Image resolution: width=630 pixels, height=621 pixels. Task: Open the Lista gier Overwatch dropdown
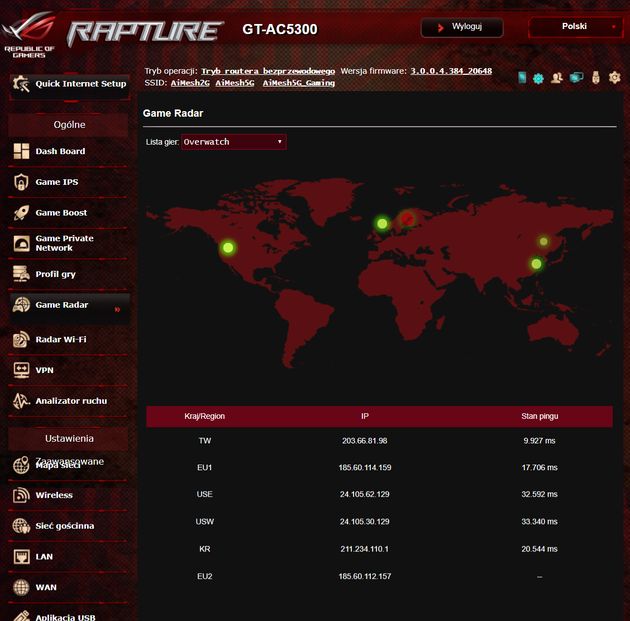233,142
